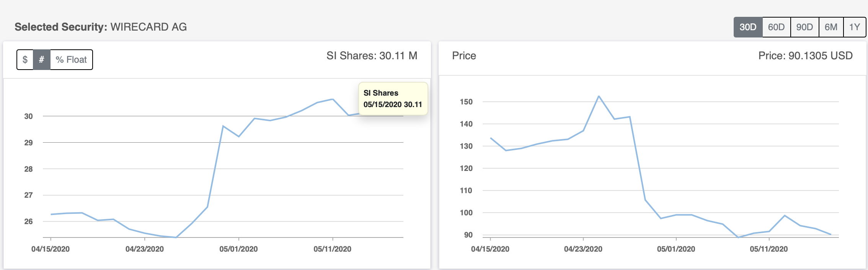Click the Price chart title
The image size is (868, 270).
point(464,56)
